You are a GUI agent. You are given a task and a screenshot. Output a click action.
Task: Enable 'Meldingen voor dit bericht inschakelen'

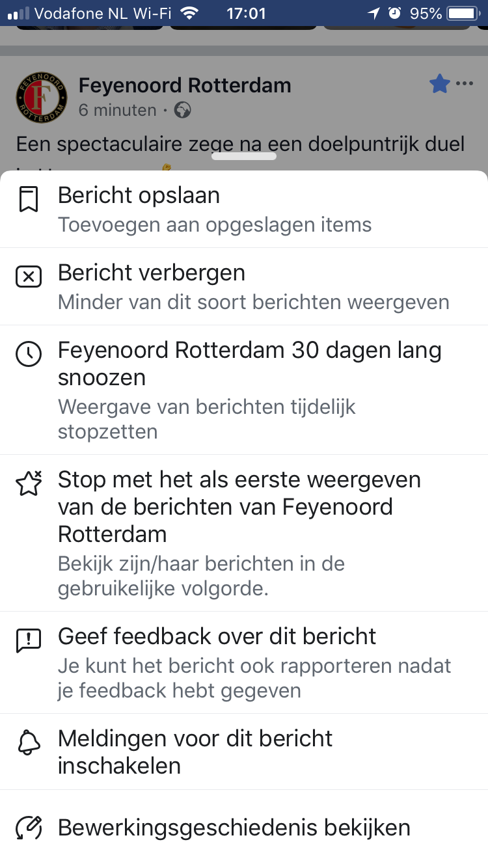pyautogui.click(x=195, y=752)
